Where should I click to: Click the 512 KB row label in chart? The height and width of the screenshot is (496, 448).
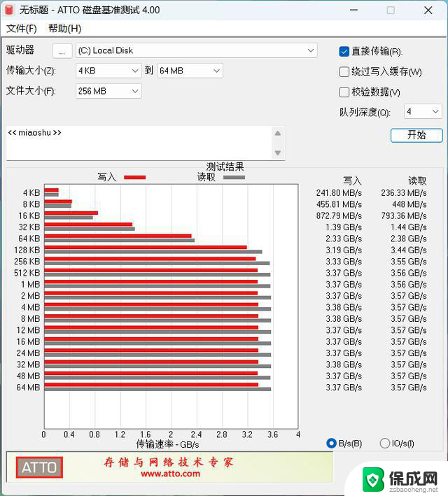pos(27,273)
